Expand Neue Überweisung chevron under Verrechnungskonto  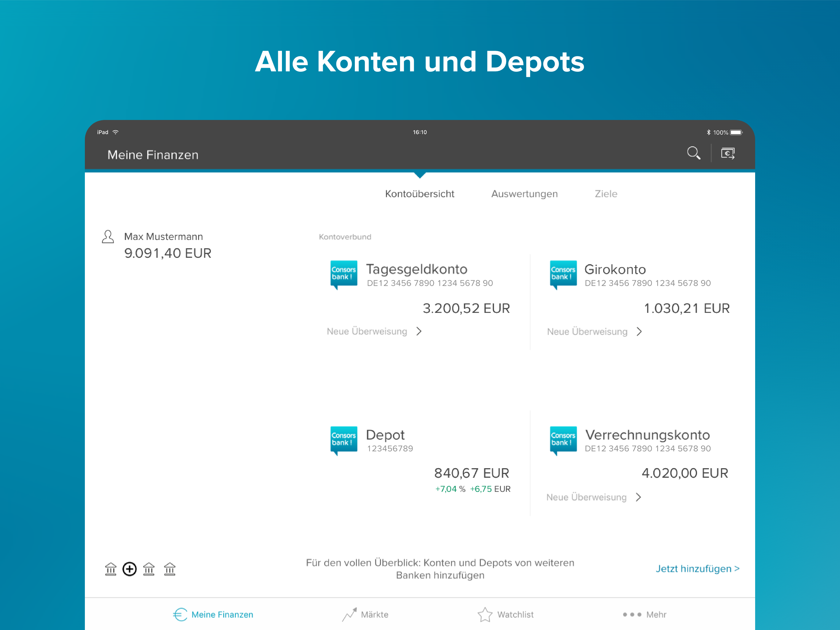[638, 497]
